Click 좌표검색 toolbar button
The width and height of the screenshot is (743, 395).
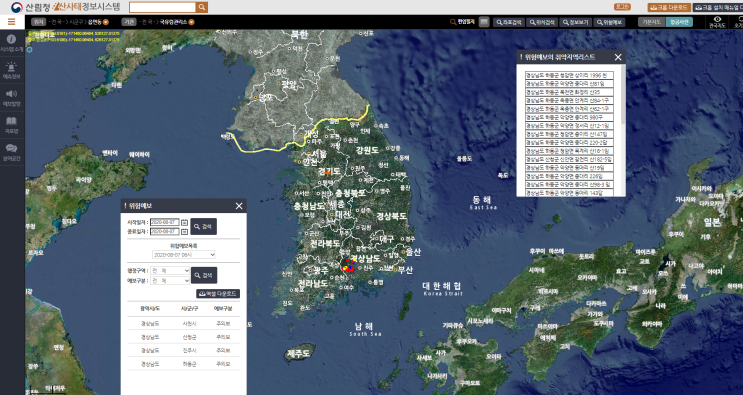[509, 22]
